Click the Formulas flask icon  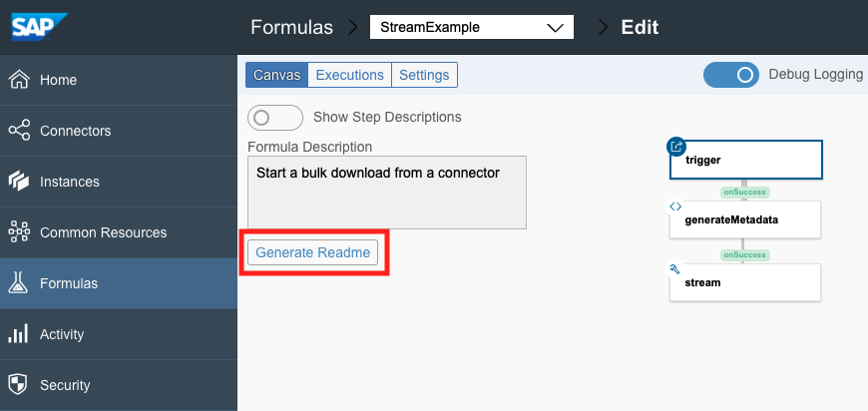click(x=19, y=283)
